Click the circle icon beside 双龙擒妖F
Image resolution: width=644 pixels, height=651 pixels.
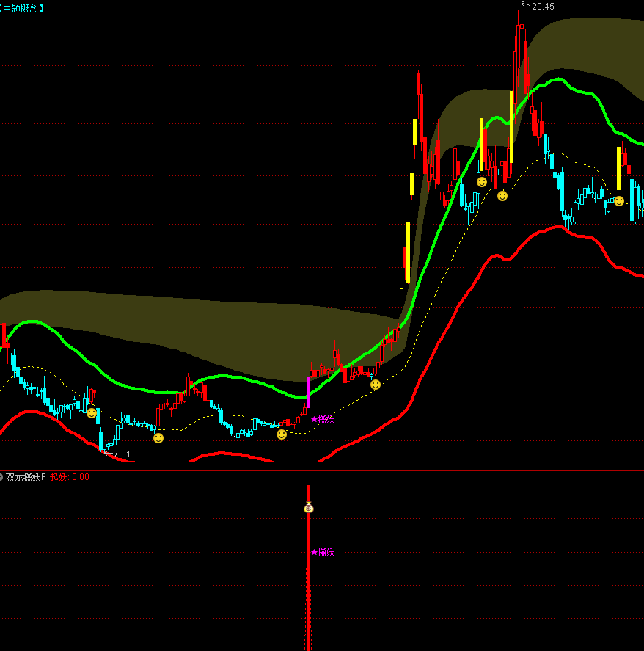(x=1, y=477)
